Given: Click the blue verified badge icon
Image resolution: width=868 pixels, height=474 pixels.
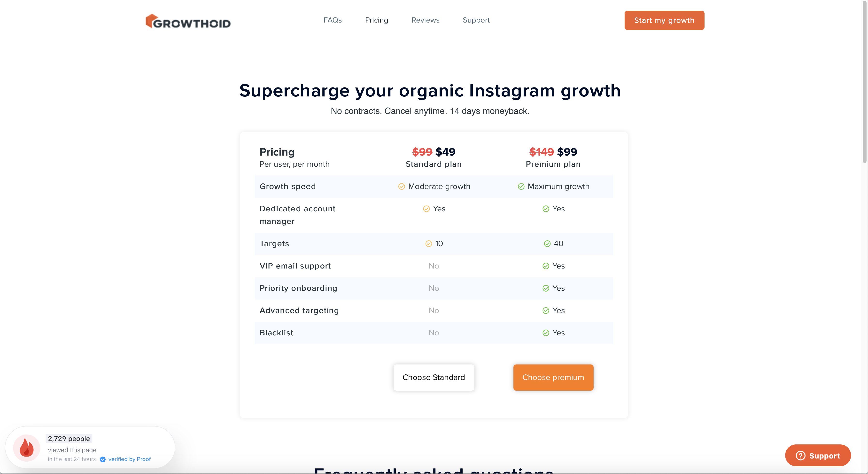Looking at the screenshot, I should (x=103, y=459).
